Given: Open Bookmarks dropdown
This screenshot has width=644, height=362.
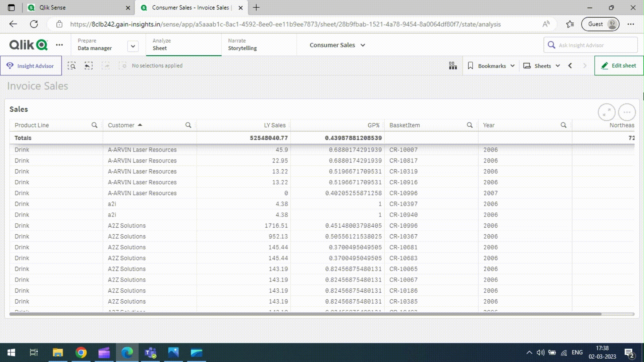Looking at the screenshot, I should (491, 66).
